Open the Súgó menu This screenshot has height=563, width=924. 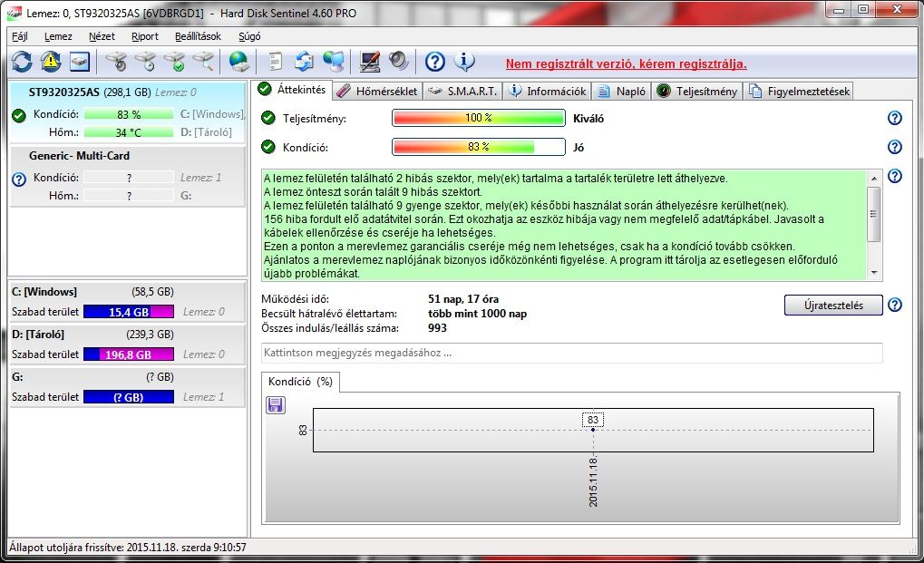249,36
